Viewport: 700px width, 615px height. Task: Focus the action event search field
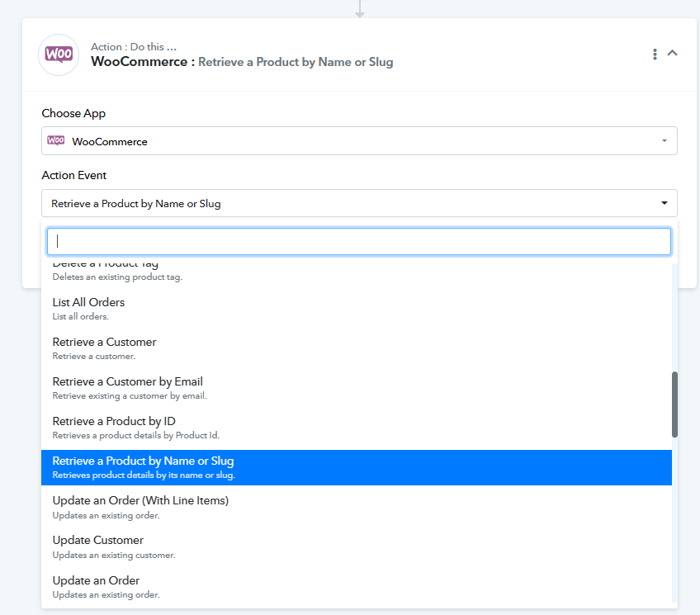(359, 241)
